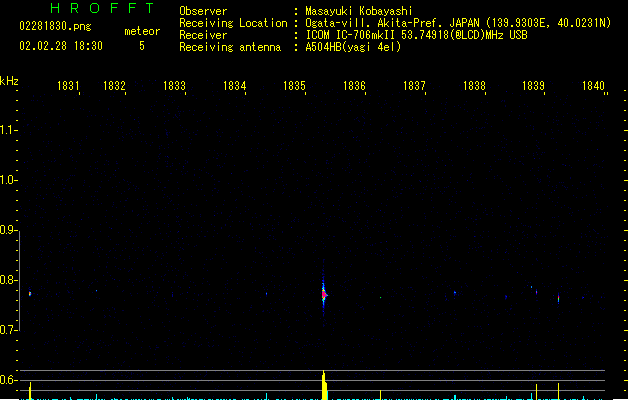
Task: Click the 0.6 kHz frequency label
Action: [8, 380]
